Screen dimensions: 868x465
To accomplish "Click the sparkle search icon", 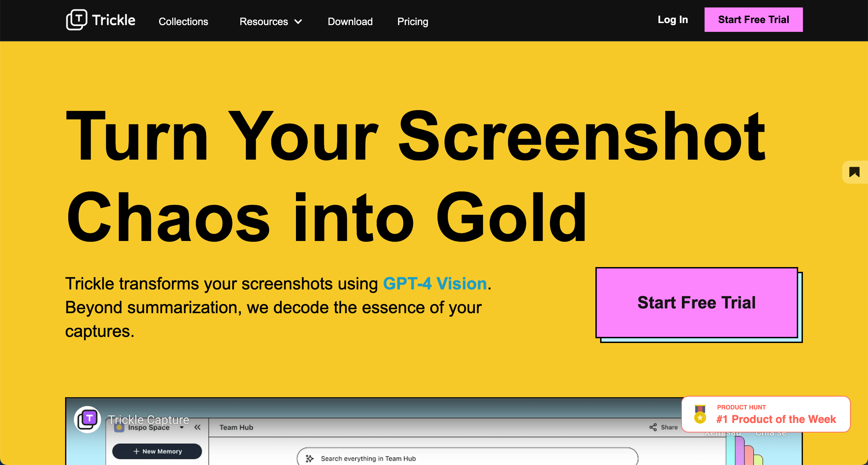I will coord(310,458).
